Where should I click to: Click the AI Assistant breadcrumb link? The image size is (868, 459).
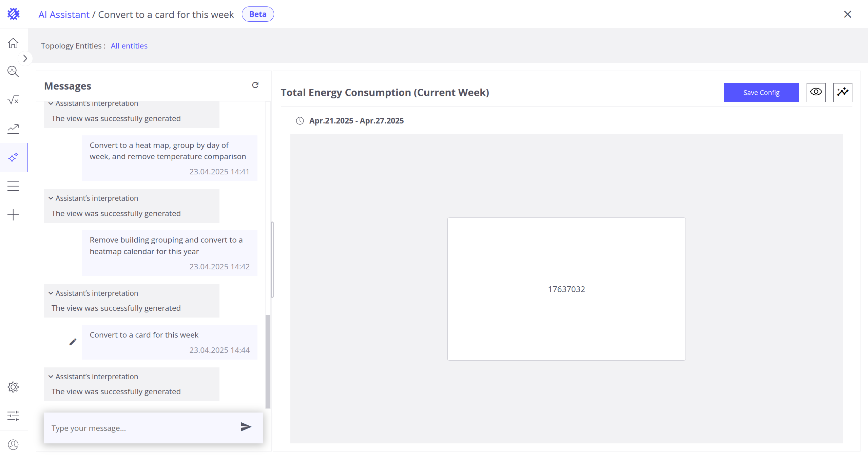64,15
